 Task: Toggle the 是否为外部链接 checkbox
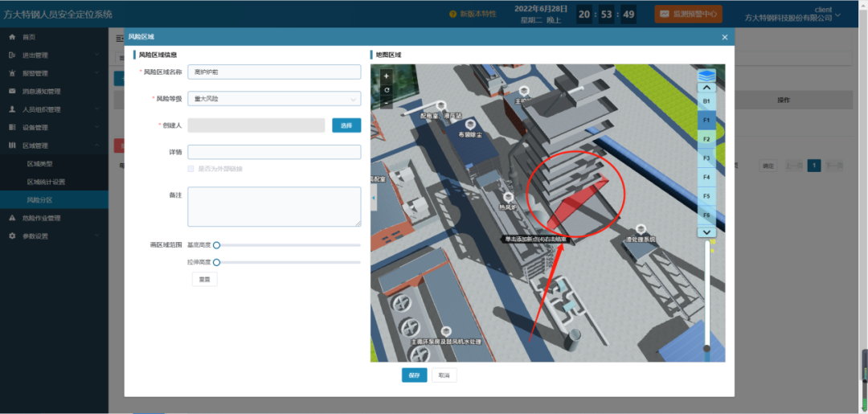pos(190,169)
